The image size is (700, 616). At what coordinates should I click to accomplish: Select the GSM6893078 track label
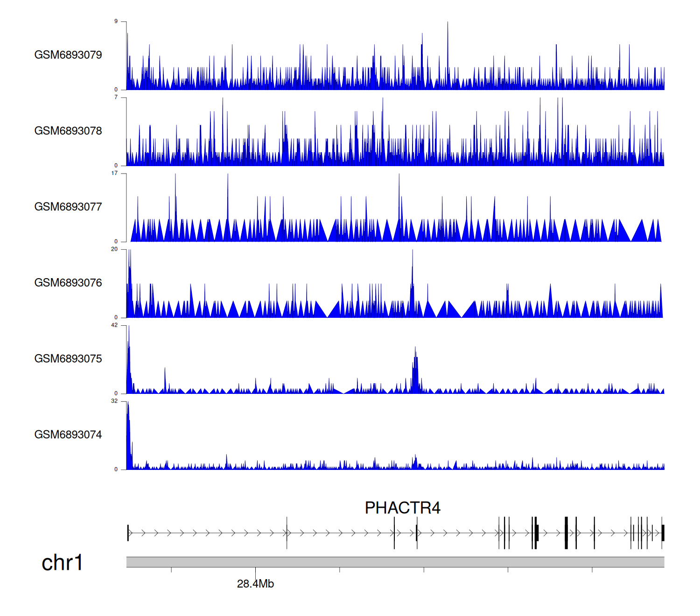68,131
